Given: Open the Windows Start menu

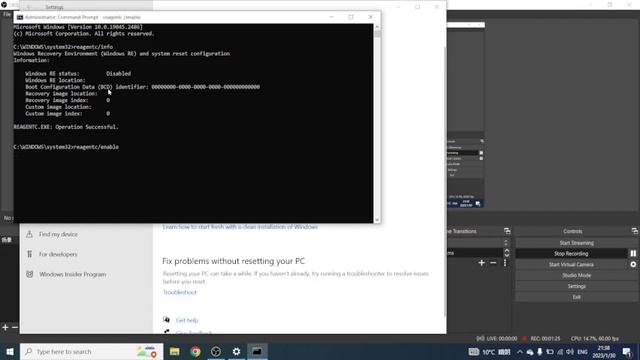Looking at the screenshot, I should [10, 351].
